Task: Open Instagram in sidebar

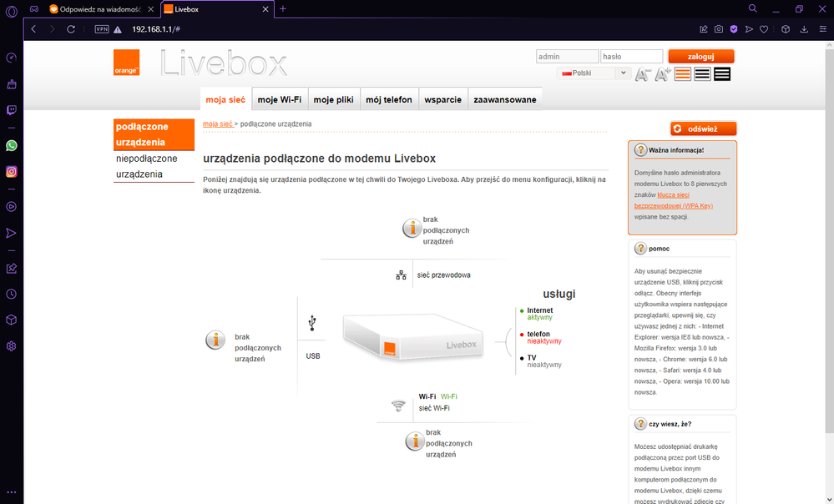Action: [11, 172]
